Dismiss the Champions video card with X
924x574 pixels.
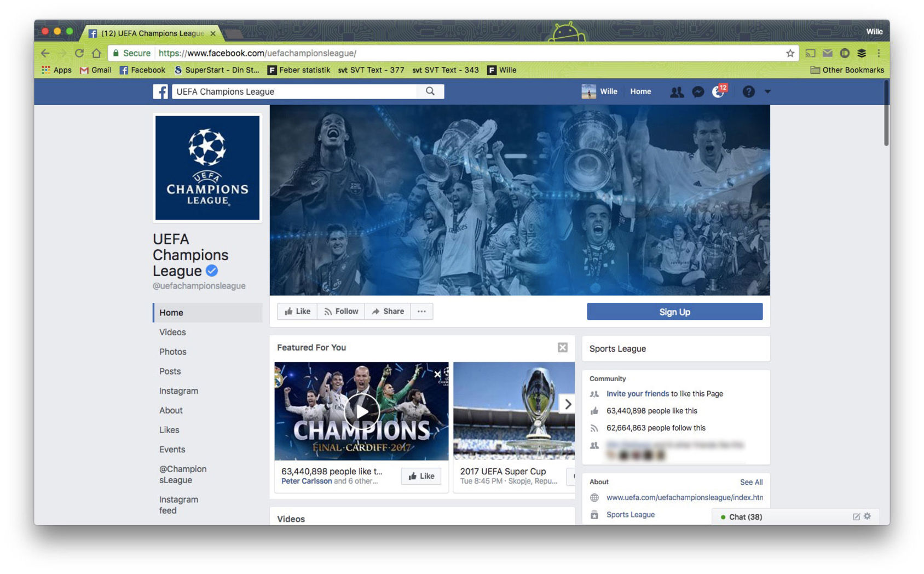tap(437, 375)
